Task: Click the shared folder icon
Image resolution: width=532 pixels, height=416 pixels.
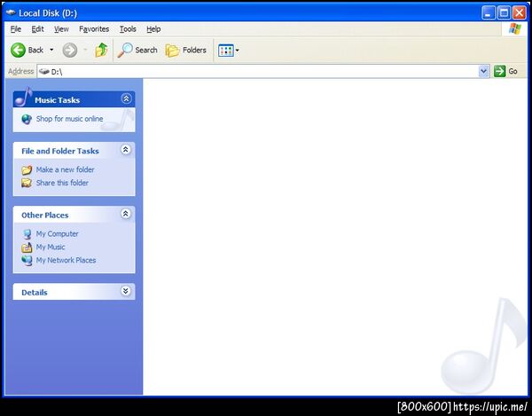Action: (27, 184)
